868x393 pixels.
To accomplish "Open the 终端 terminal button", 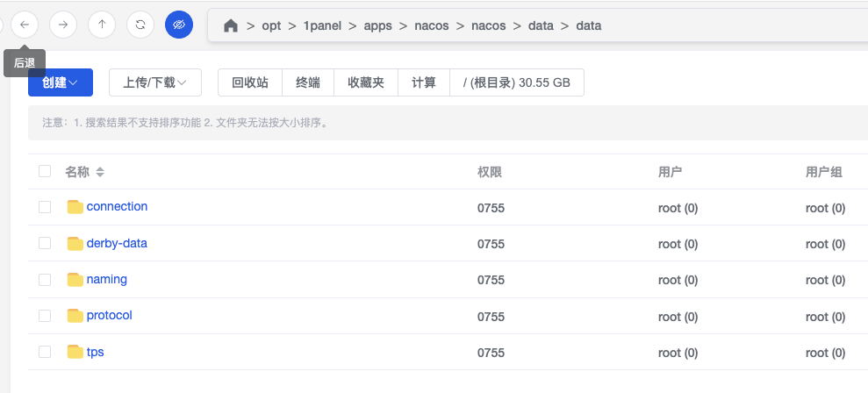I will click(x=308, y=82).
